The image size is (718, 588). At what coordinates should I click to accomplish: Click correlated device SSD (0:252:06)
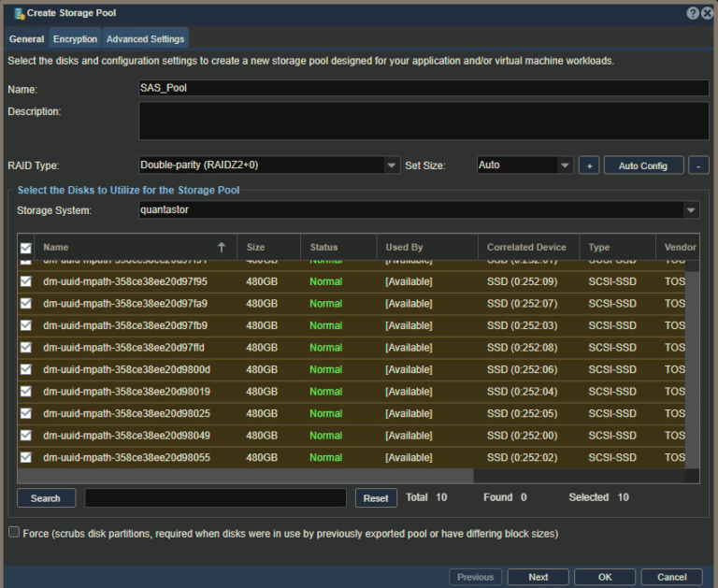[x=522, y=369]
